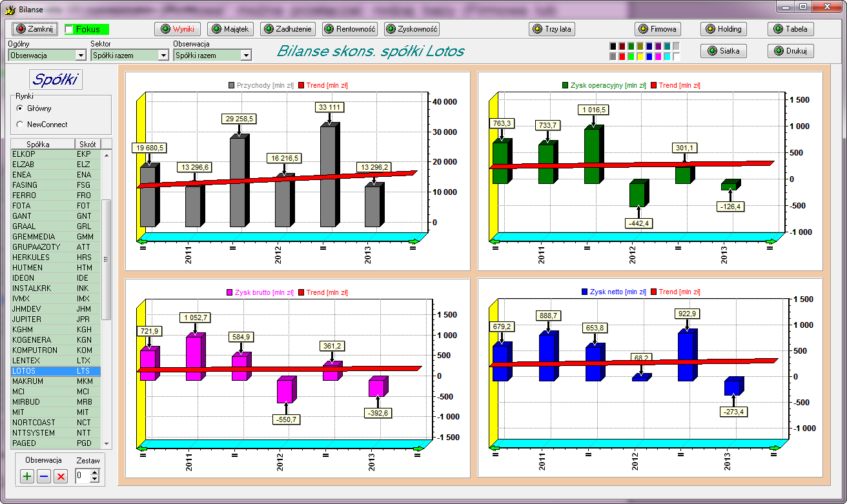Select ELKOP in the company list

click(x=56, y=154)
